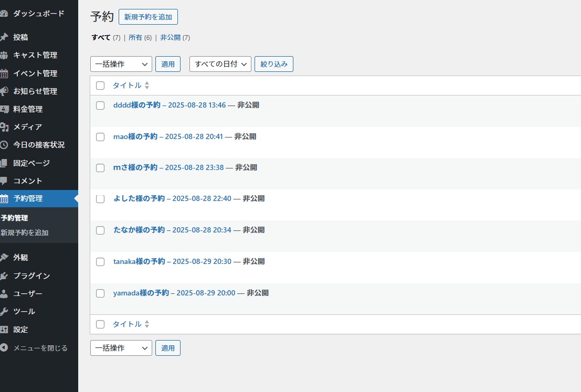Collapse sidebar using メニューを閉じる arrow icon
The height and width of the screenshot is (392, 581).
4,348
